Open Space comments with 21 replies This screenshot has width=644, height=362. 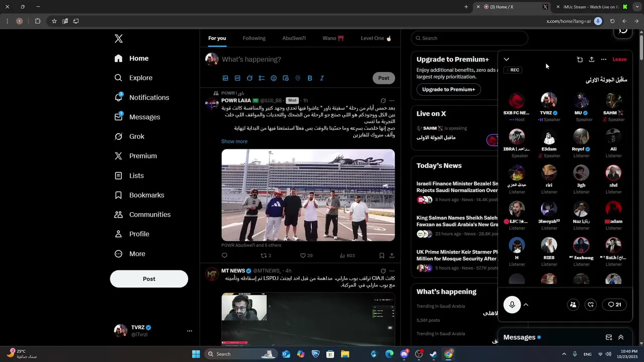(614, 305)
